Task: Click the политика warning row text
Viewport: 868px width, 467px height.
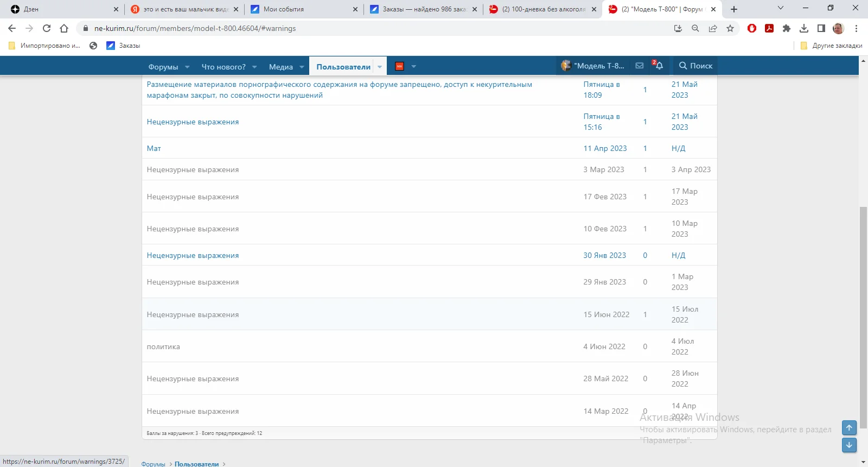Action: 163,346
